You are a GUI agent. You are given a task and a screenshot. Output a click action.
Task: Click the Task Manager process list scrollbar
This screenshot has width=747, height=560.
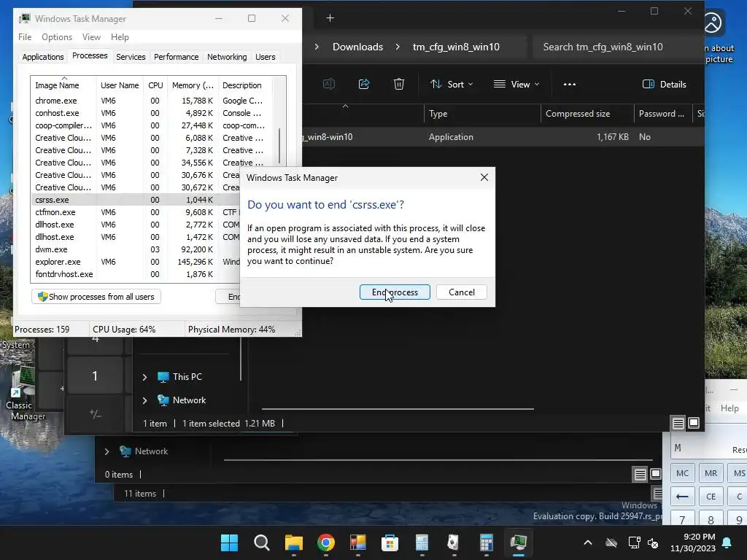(279, 147)
